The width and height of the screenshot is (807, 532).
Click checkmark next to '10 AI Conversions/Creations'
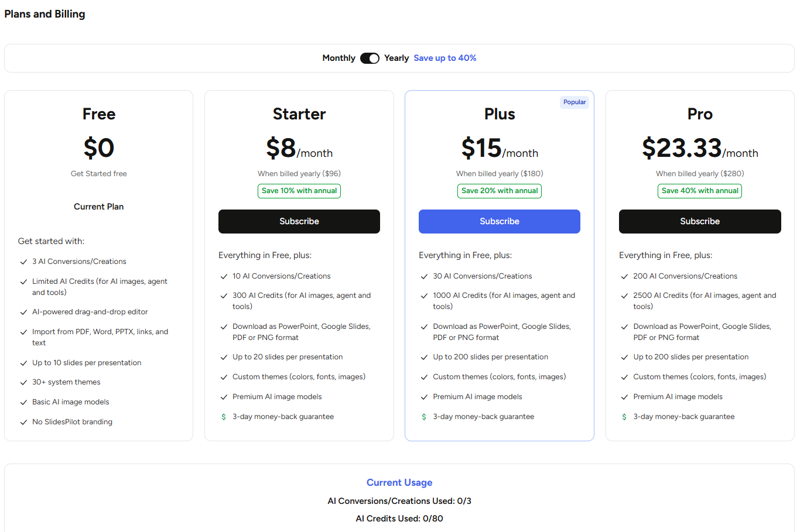pyautogui.click(x=224, y=276)
